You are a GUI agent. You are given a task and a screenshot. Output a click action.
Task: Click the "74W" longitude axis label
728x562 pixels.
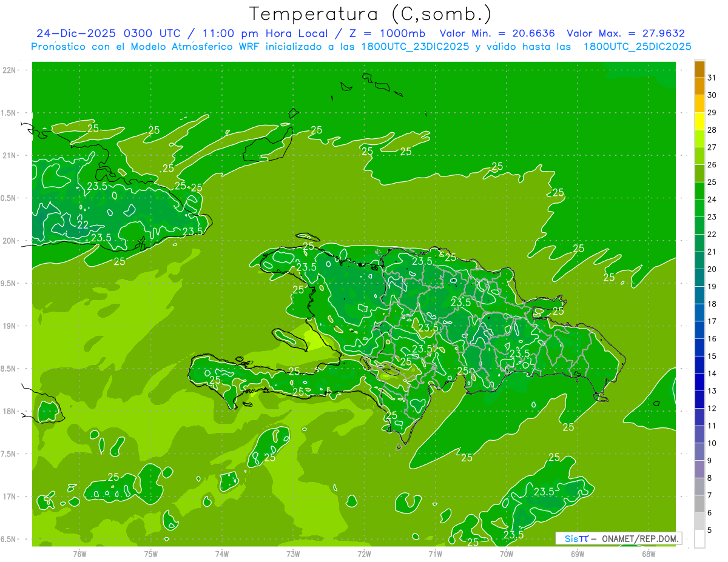(x=222, y=554)
